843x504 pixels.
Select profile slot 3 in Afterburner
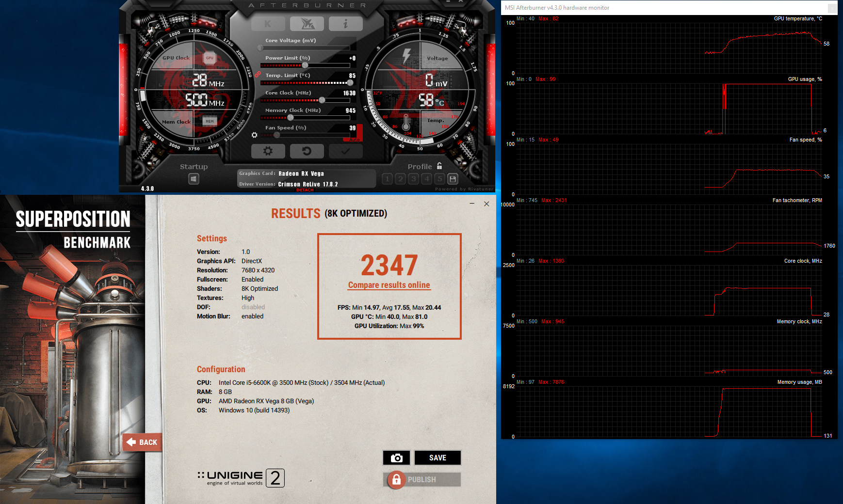coord(414,179)
